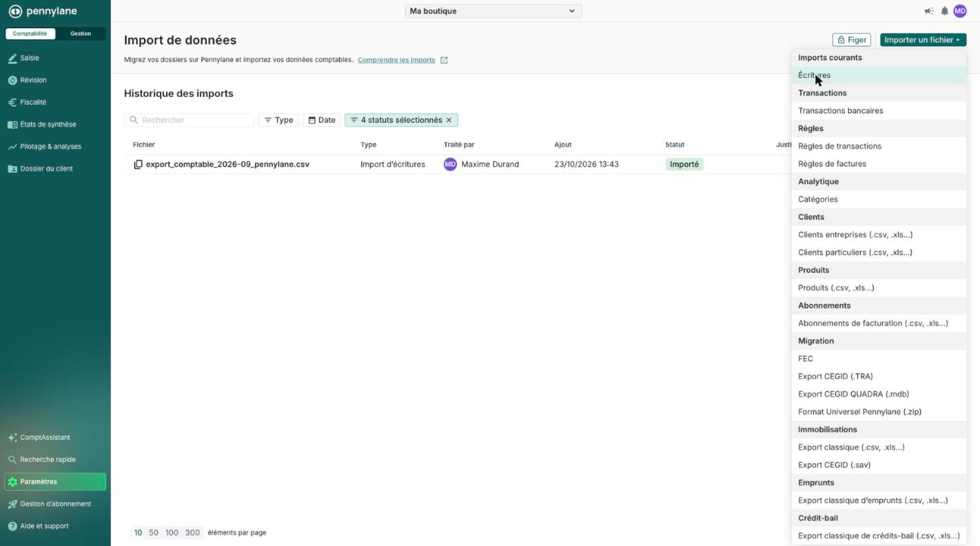Open the MD user avatar menu
The height and width of the screenshot is (546, 980).
coord(960,11)
